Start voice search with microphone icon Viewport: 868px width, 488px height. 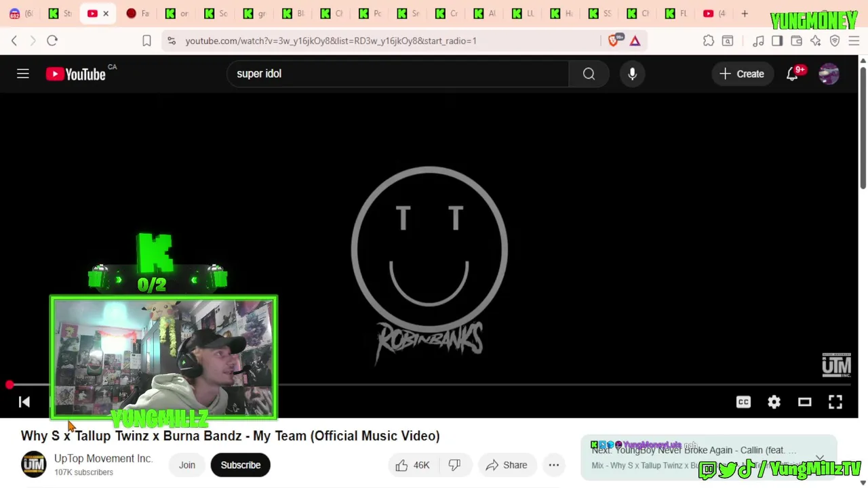632,74
